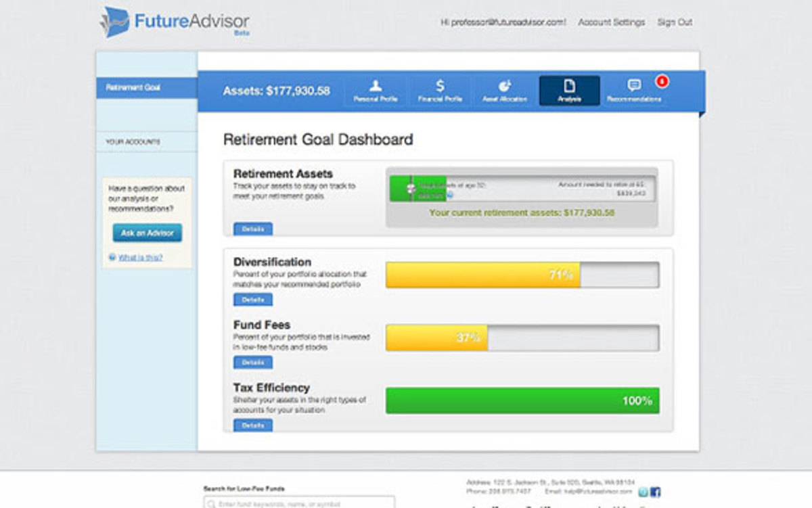Click the Diversification heading

pos(272,262)
